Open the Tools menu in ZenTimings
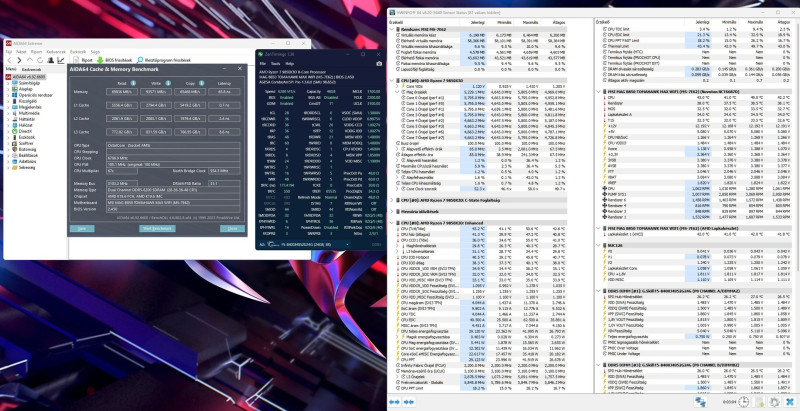Screen dimensions: 800x411 coord(276,64)
